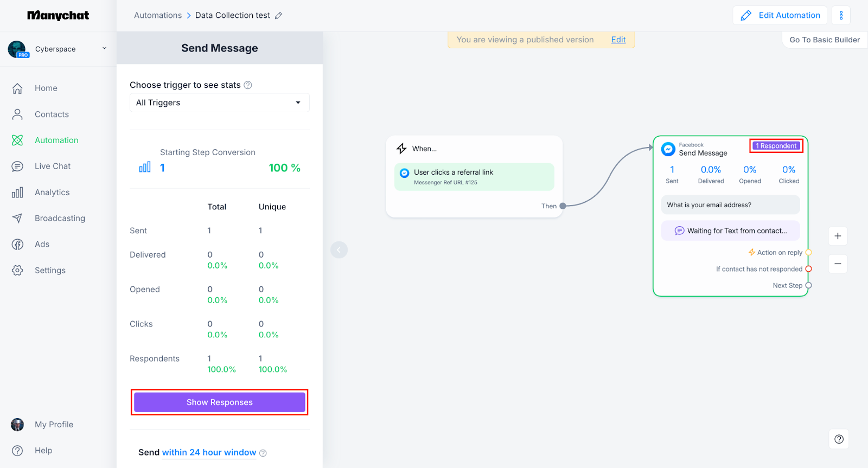Navigate to Contacts page
This screenshot has width=868, height=468.
[x=52, y=114]
